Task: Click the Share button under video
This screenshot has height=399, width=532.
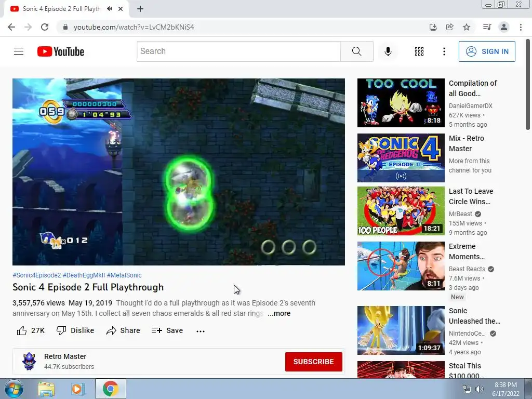Action: pos(123,330)
